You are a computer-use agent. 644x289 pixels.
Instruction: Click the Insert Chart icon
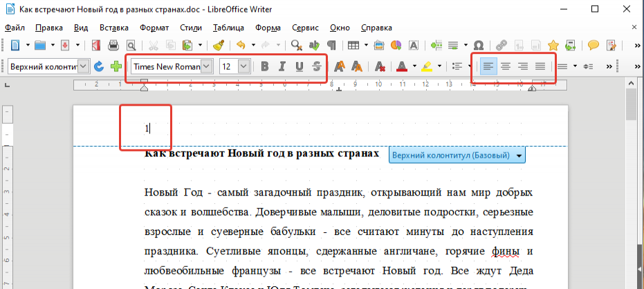396,46
